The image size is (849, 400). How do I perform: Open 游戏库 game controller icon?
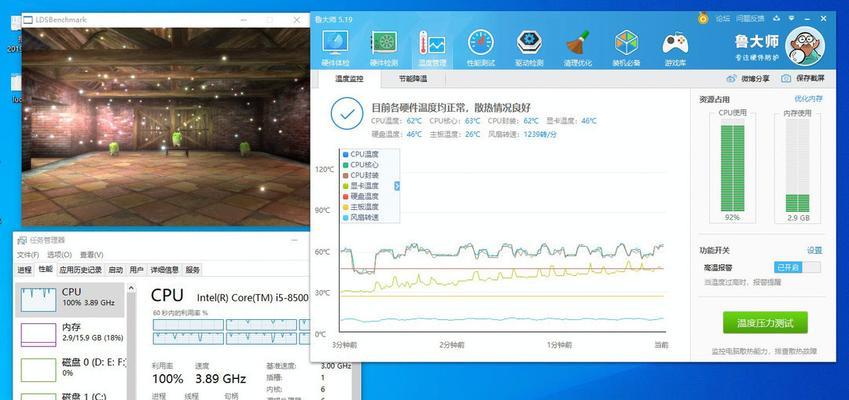point(675,48)
